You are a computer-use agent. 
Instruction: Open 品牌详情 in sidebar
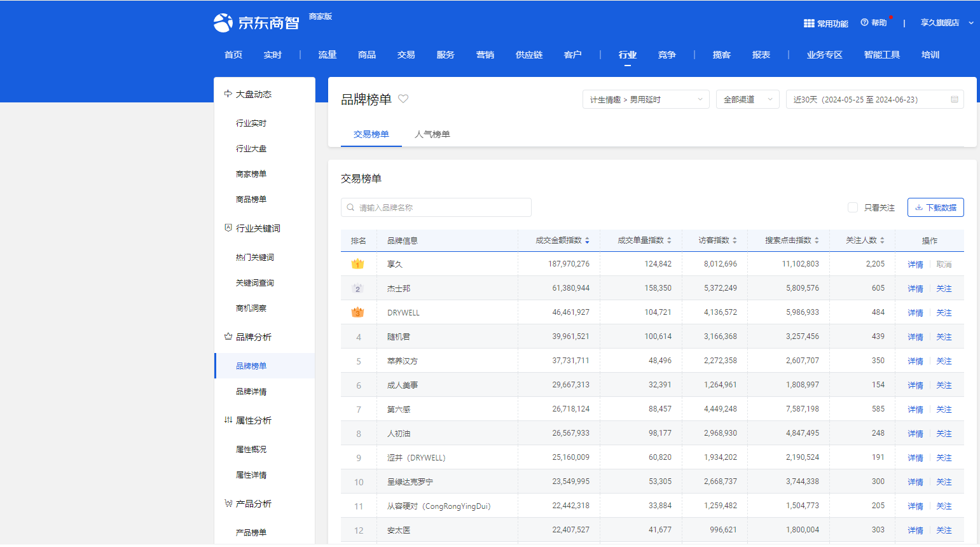(x=251, y=392)
